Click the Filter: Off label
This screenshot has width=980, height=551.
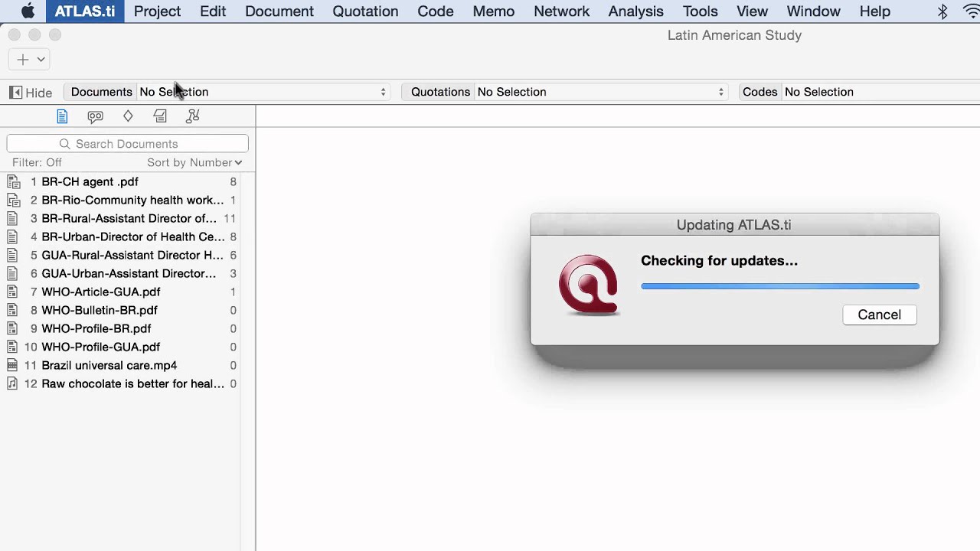(x=37, y=162)
